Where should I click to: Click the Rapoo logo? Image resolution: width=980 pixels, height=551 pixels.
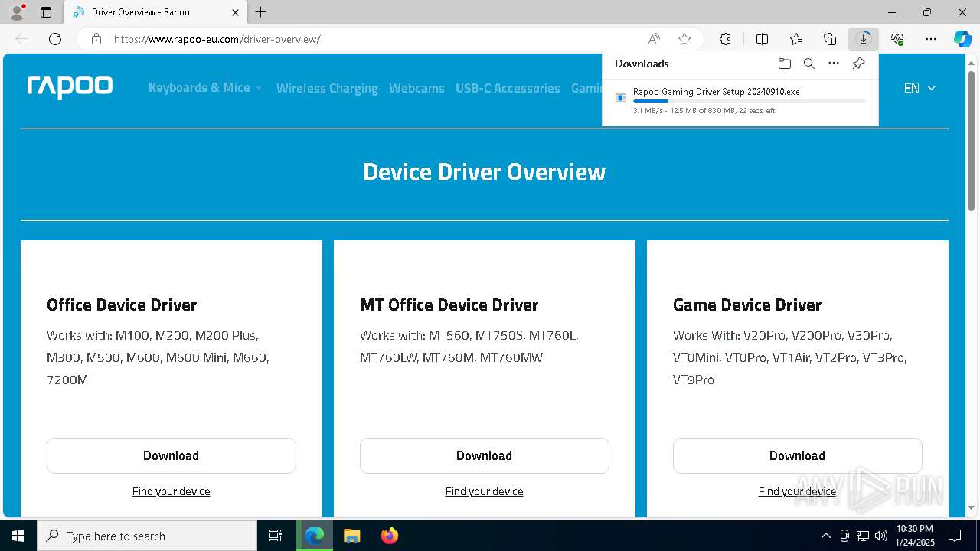[x=70, y=87]
